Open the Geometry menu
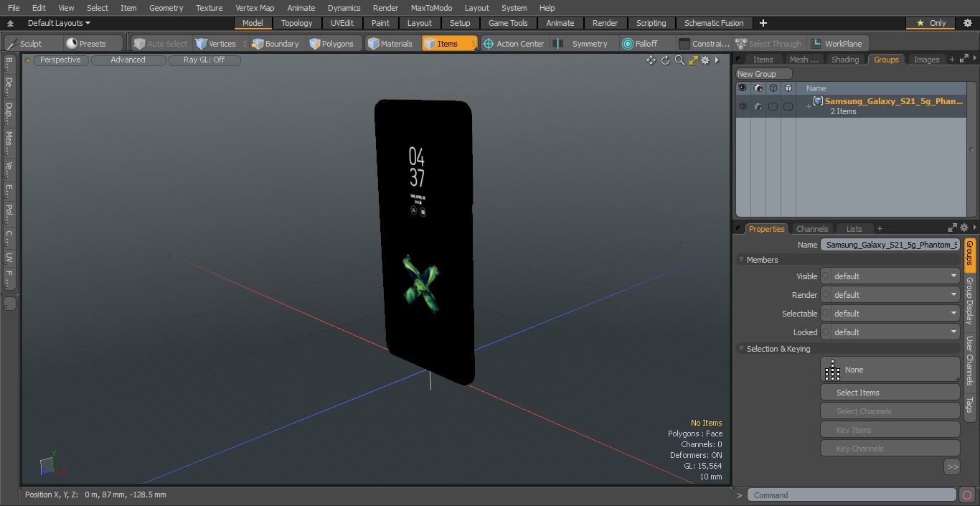The width and height of the screenshot is (980, 506). (166, 8)
